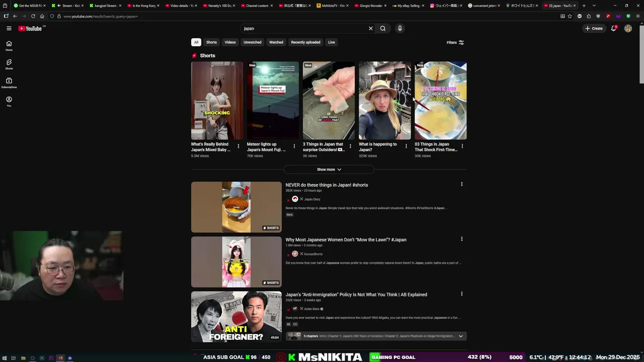Select the Live filter chip
The image size is (644, 362).
click(332, 42)
